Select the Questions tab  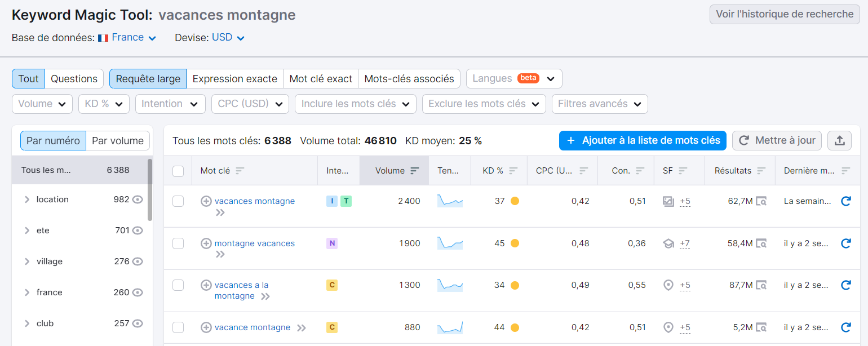74,79
